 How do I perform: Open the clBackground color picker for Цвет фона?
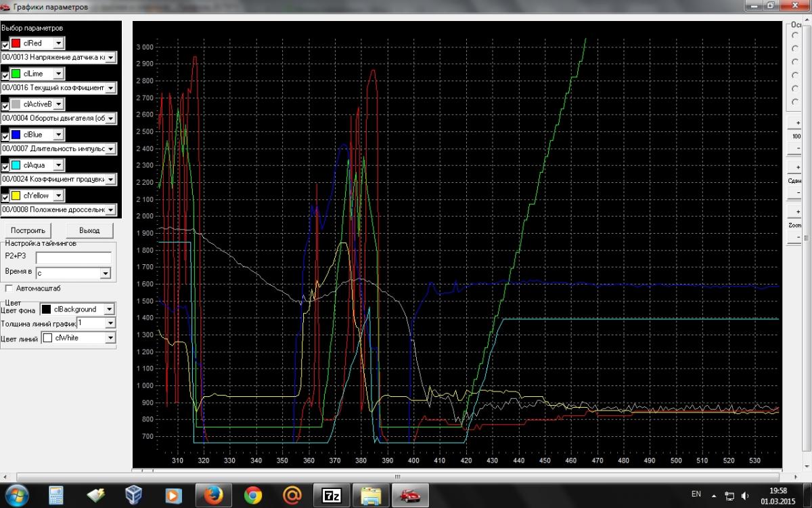coord(108,310)
